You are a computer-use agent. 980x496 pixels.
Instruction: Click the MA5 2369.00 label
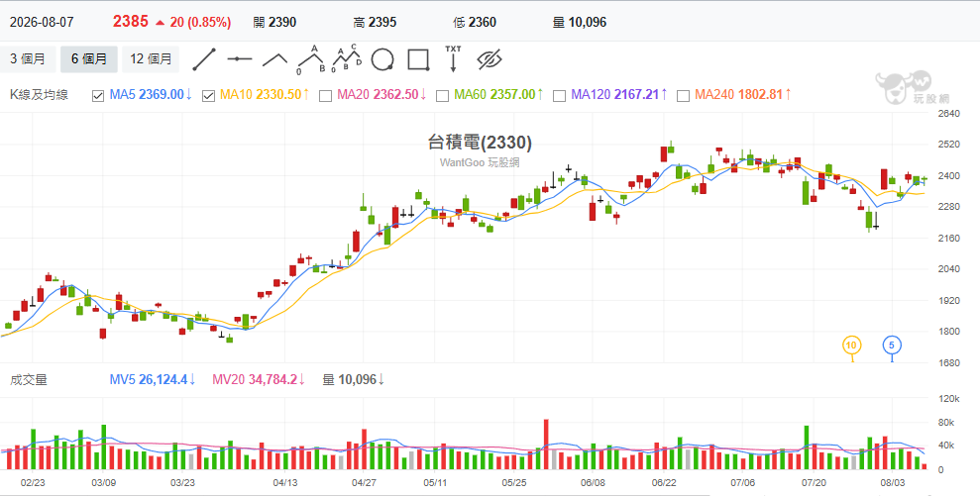point(151,95)
